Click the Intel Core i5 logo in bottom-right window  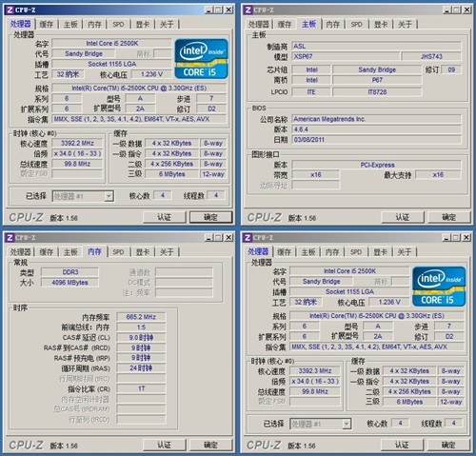tap(439, 287)
